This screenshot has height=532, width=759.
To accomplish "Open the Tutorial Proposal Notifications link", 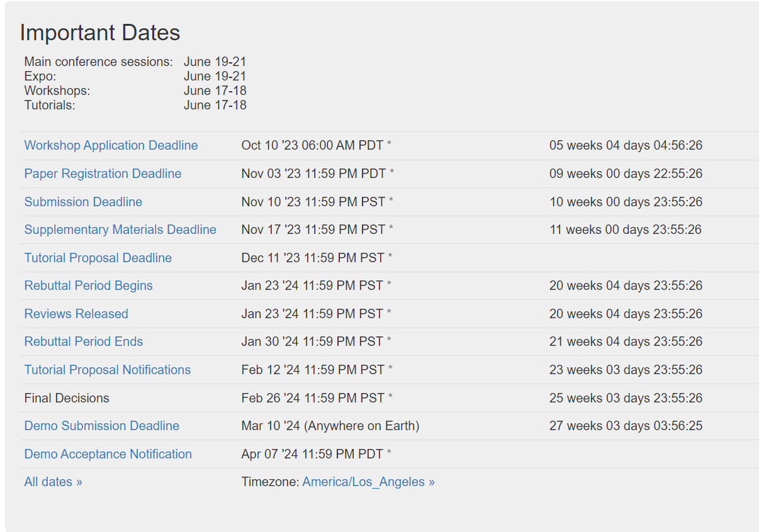I will 107,370.
